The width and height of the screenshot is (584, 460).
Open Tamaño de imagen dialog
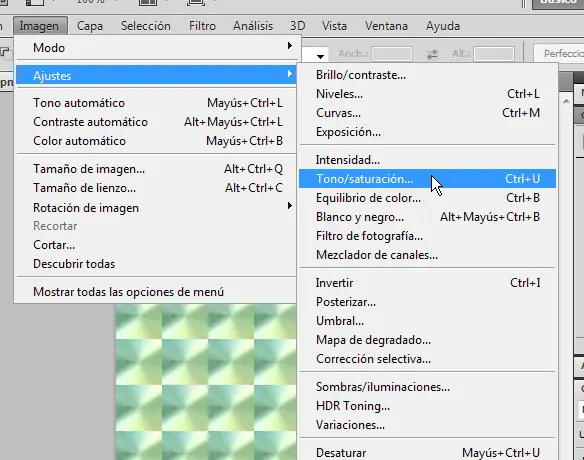click(x=156, y=169)
